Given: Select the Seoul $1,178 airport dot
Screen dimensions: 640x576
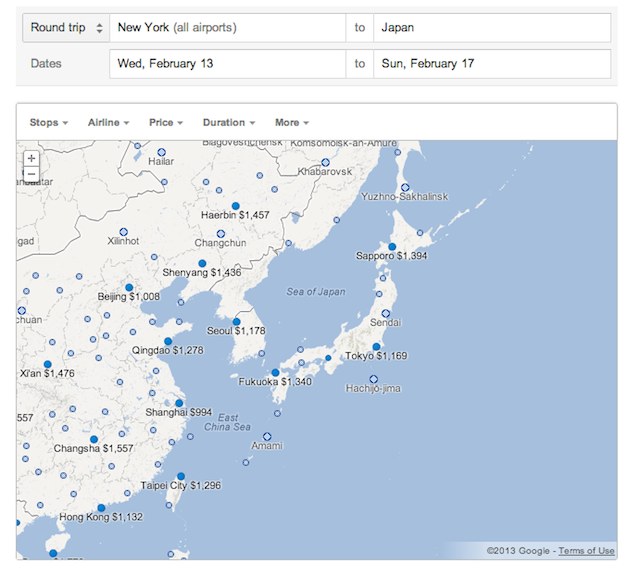Looking at the screenshot, I should pyautogui.click(x=236, y=322).
